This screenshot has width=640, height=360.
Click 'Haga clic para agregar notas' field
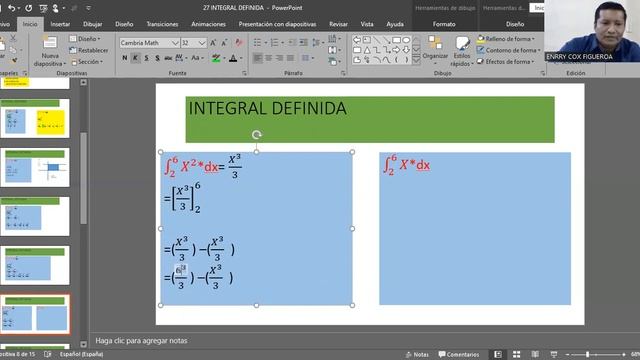[x=141, y=340]
